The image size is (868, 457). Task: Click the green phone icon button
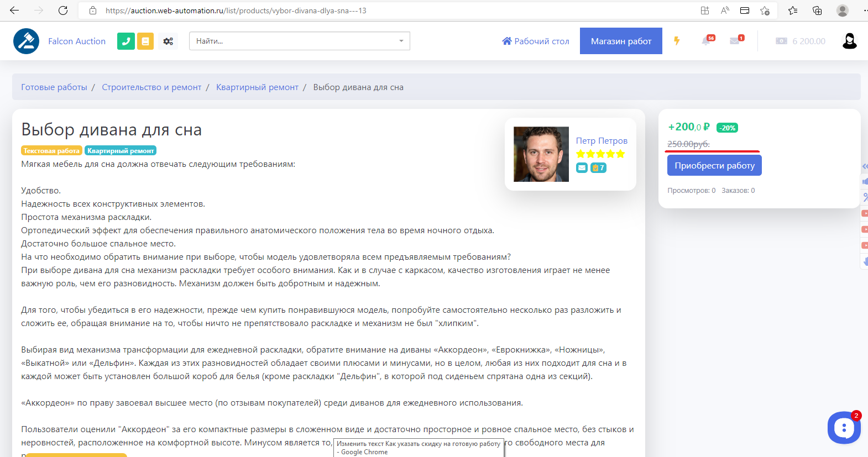(x=126, y=41)
